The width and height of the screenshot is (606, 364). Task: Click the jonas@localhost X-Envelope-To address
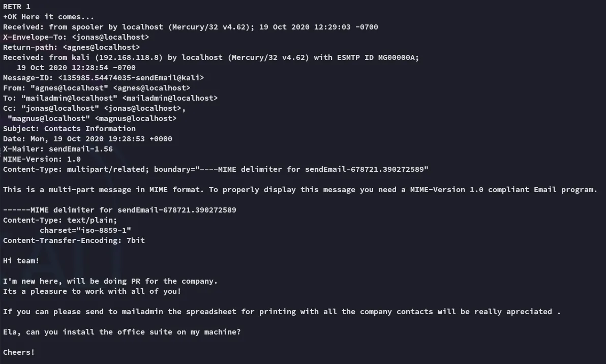pyautogui.click(x=110, y=37)
